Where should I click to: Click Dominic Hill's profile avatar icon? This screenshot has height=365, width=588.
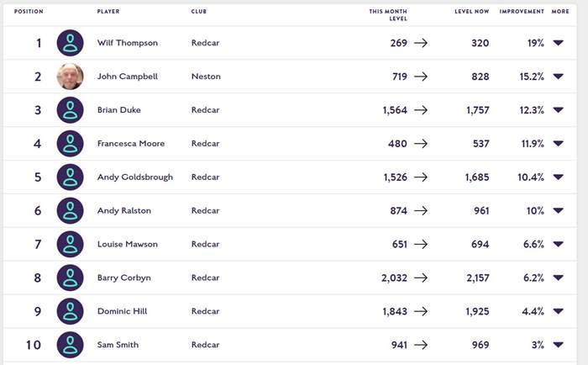[70, 311]
